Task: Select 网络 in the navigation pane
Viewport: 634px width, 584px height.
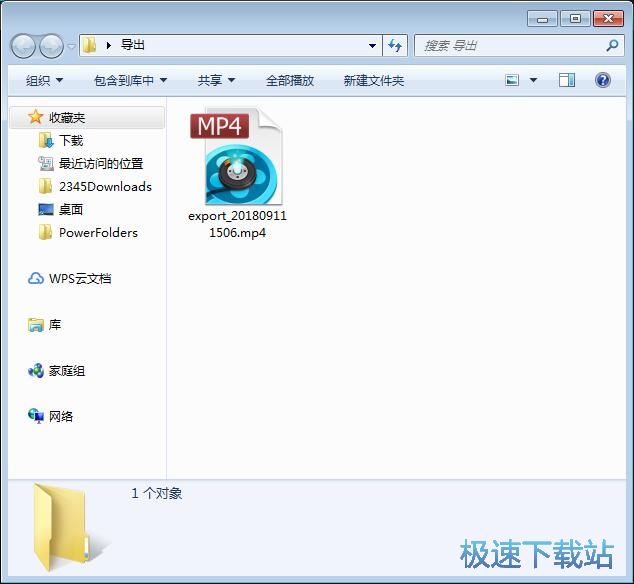Action: pos(61,417)
